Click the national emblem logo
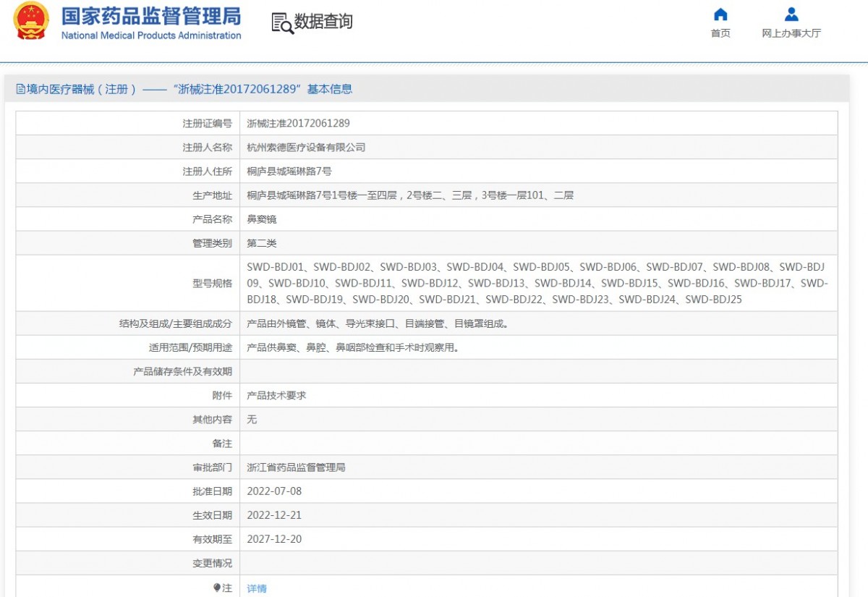 pos(32,22)
